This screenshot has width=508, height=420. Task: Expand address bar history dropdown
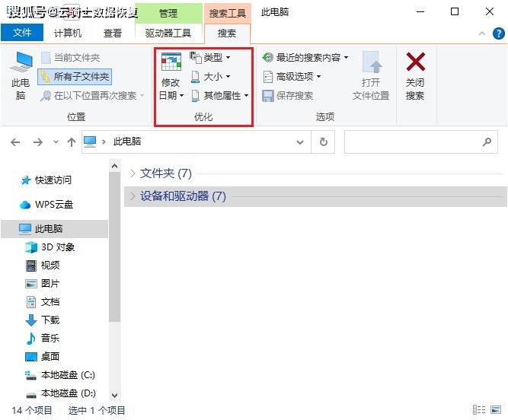(x=300, y=142)
